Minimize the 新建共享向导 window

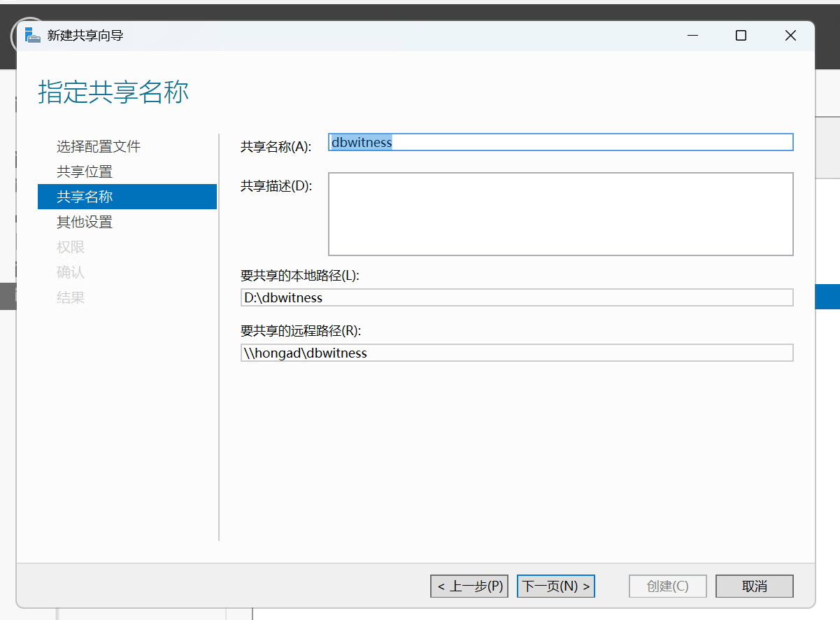point(692,36)
